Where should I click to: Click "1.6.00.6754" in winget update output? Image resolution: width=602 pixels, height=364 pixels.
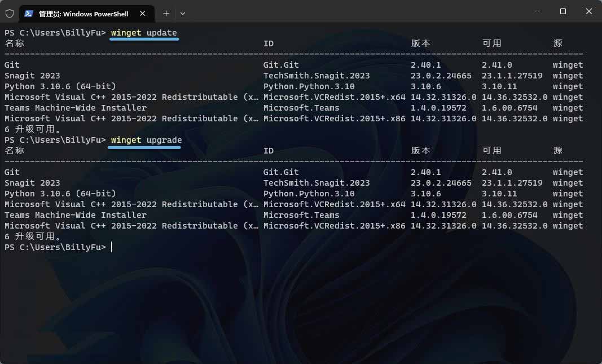click(x=509, y=108)
